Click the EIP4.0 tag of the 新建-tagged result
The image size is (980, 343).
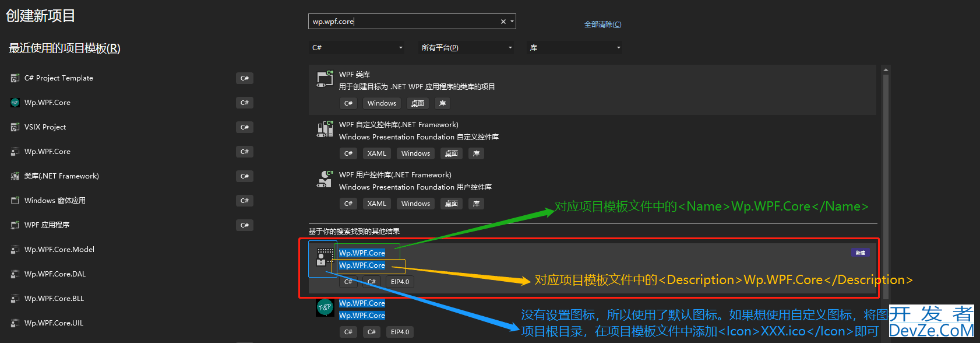[x=400, y=282]
